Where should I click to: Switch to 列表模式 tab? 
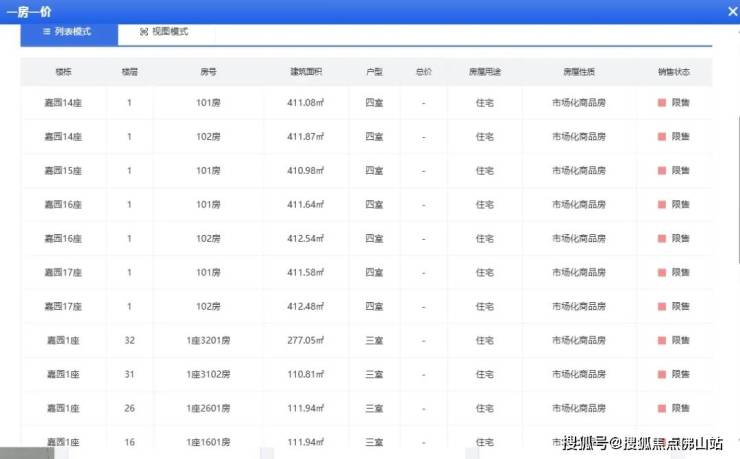point(69,34)
